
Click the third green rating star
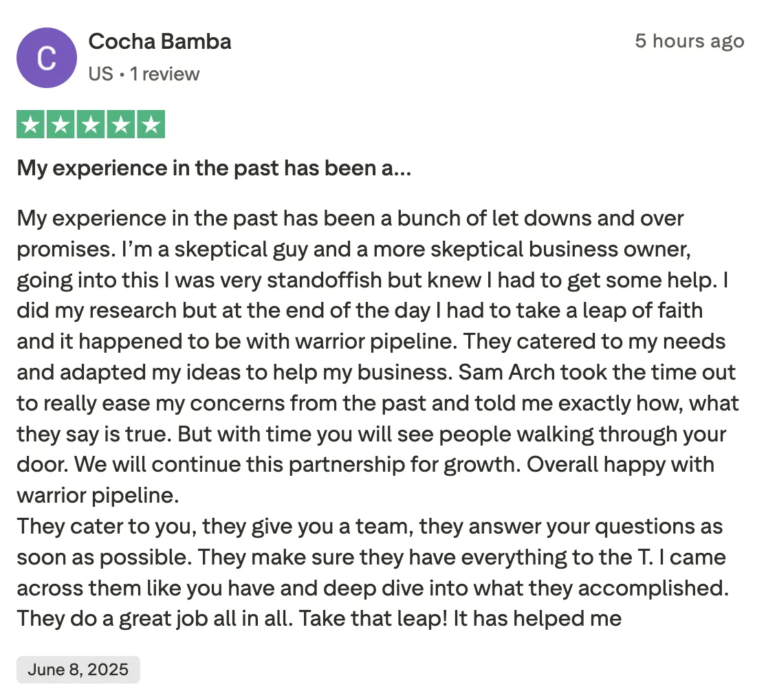coord(91,124)
